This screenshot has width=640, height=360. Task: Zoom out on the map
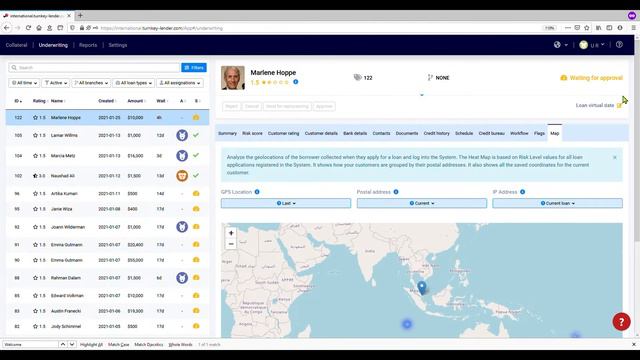231,244
